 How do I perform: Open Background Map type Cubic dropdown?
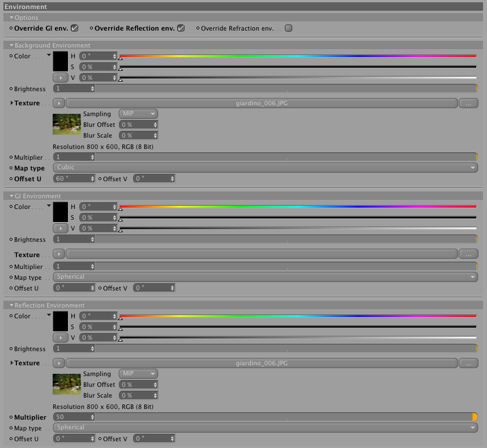point(265,168)
